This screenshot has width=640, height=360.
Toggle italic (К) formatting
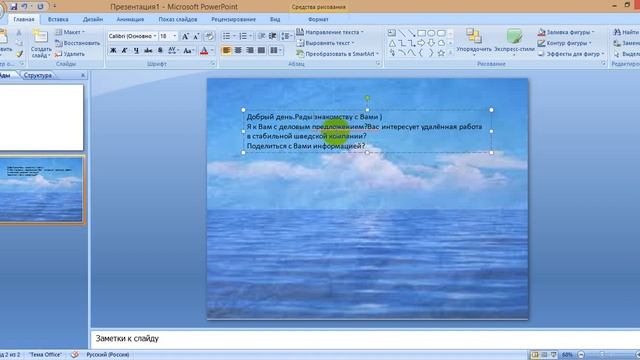coord(124,51)
